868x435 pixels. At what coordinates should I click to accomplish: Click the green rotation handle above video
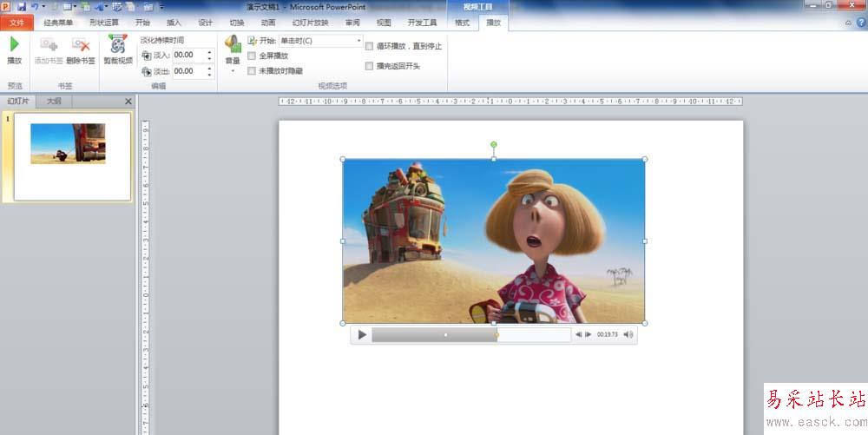pos(494,144)
